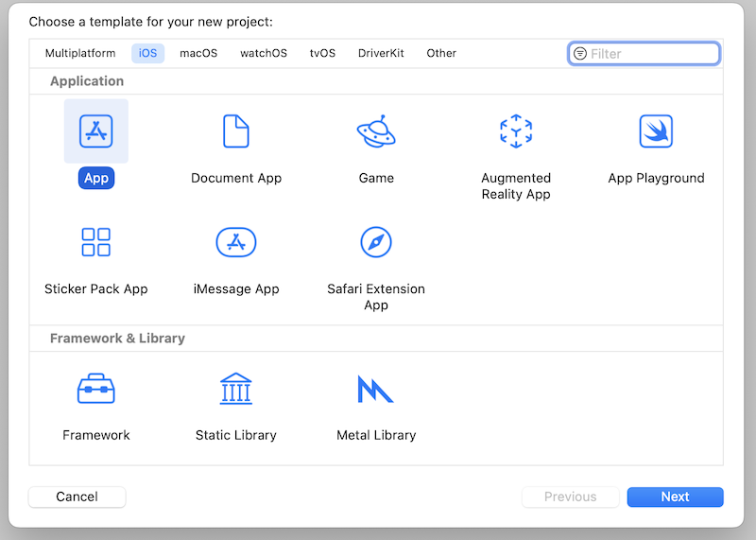
Task: Select the Sticker Pack App grid icon
Action: pyautogui.click(x=96, y=242)
